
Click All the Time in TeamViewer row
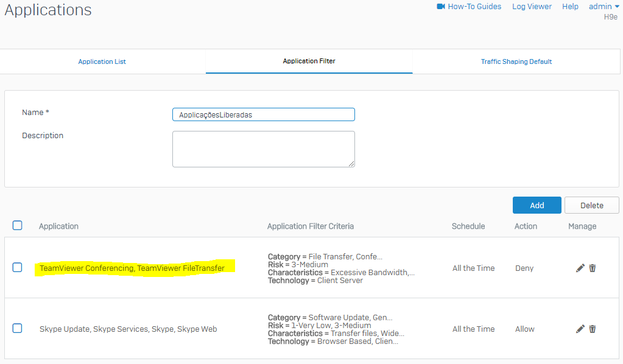[473, 268]
